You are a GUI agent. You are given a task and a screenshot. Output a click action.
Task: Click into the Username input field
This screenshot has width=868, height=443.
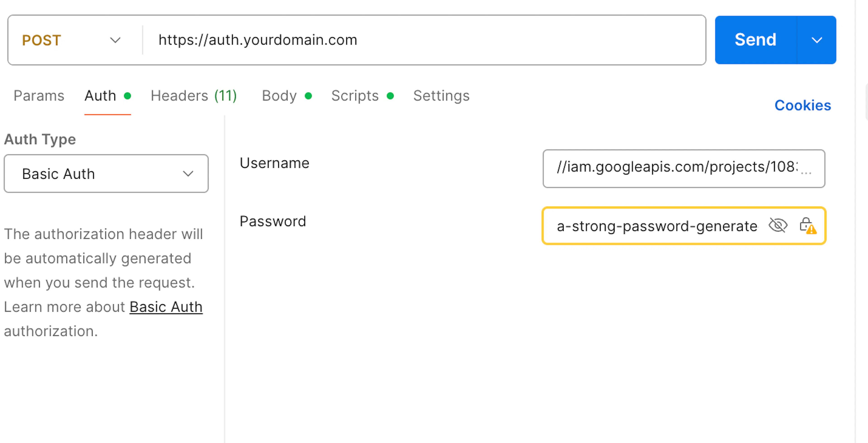tap(684, 169)
